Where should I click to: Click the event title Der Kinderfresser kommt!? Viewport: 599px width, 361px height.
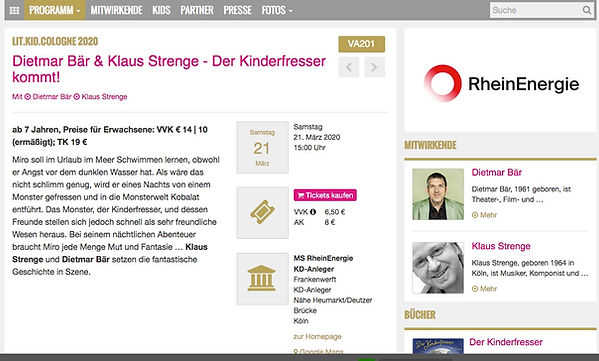coord(169,69)
